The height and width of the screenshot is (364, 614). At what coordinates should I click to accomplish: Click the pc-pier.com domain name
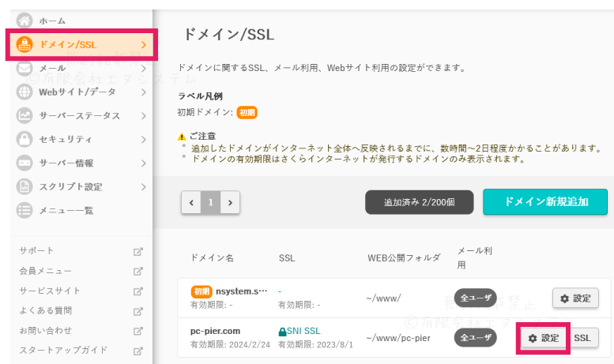[216, 331]
